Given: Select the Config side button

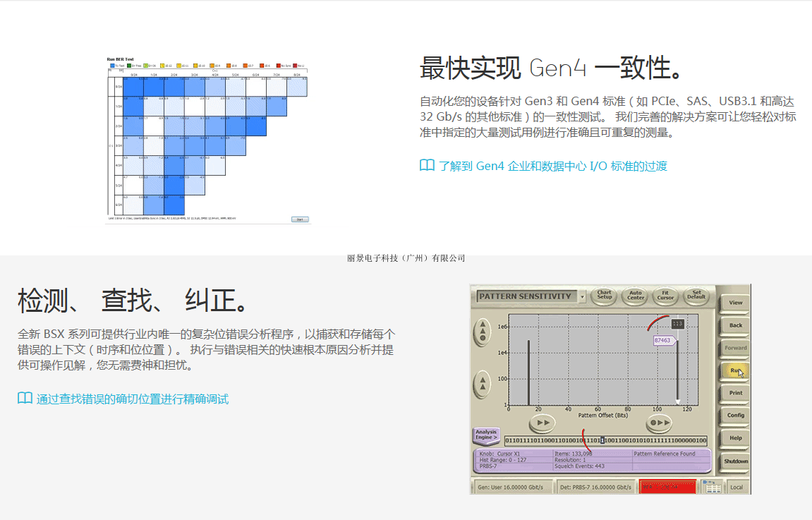Looking at the screenshot, I should pos(735,416).
